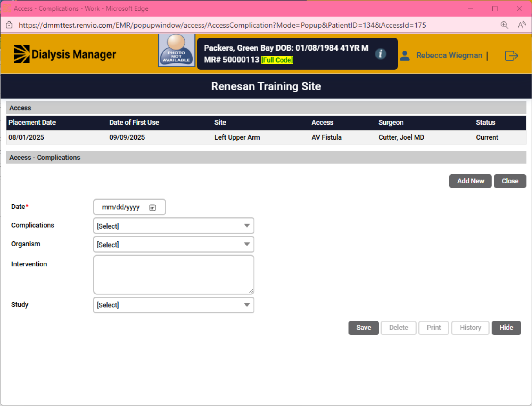This screenshot has width=532, height=406.
Task: Click the Current status cell
Action: click(x=487, y=137)
